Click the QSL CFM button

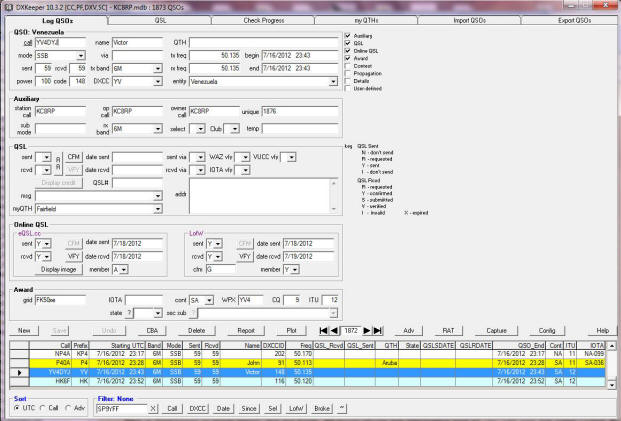74,157
